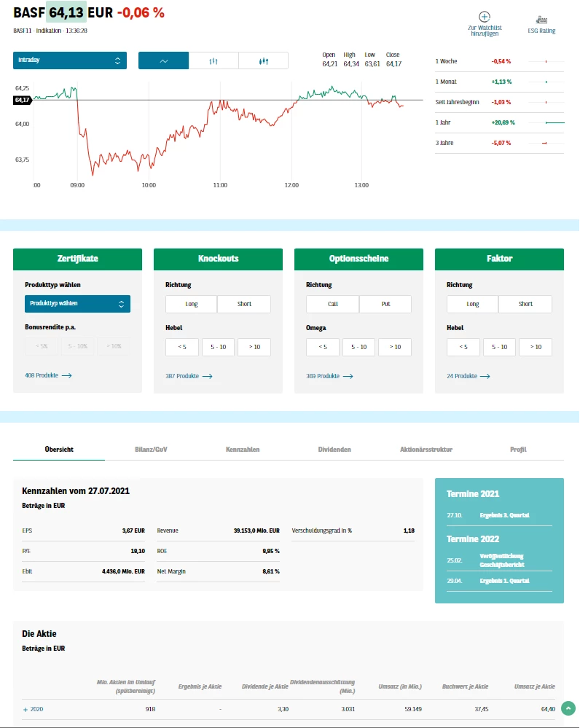Image resolution: width=580 pixels, height=728 pixels.
Task: Select Optionsscheine Omega 5 - 10
Action: coord(359,348)
